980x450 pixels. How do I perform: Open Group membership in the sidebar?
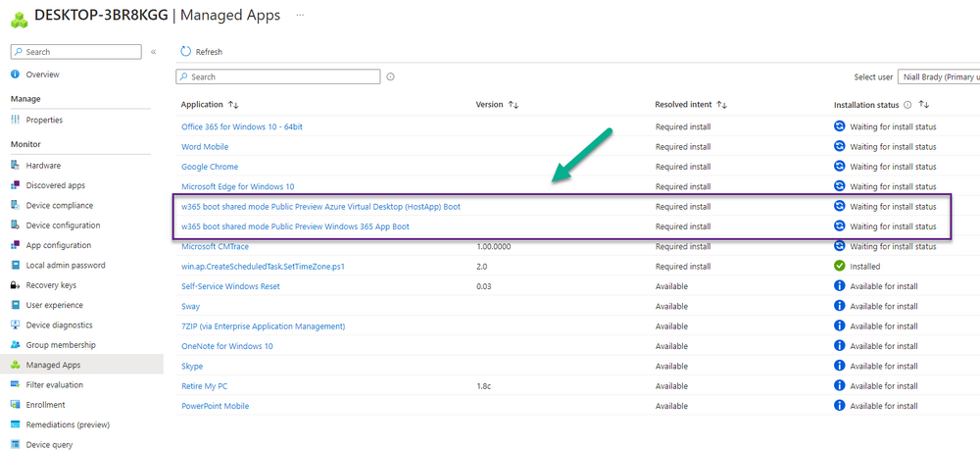pos(61,345)
